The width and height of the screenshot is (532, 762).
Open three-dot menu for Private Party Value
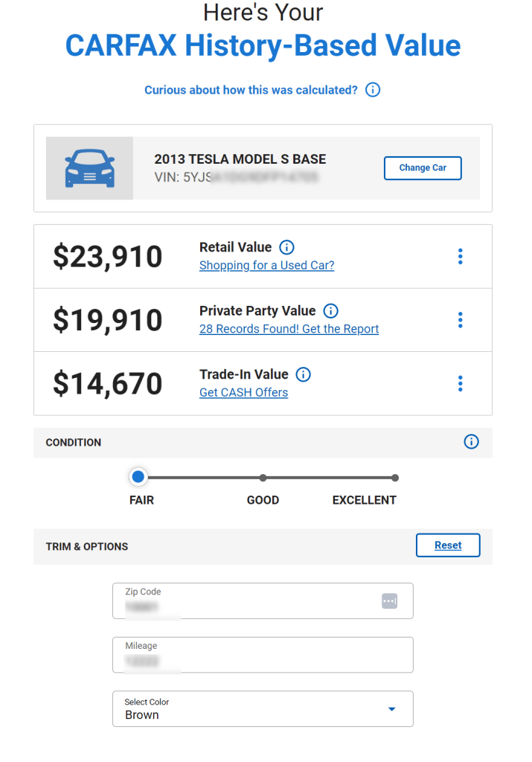coord(460,320)
